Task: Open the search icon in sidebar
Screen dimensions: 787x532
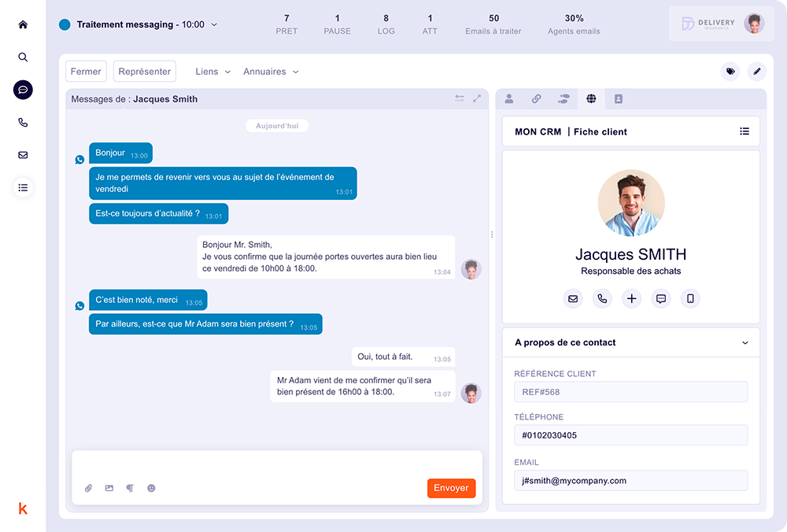Action: click(23, 57)
